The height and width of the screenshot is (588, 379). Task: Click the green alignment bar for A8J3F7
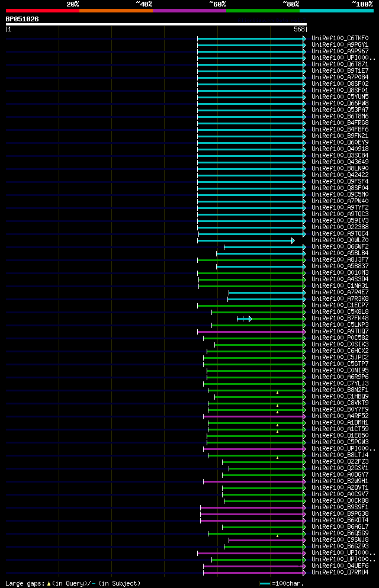251,261
